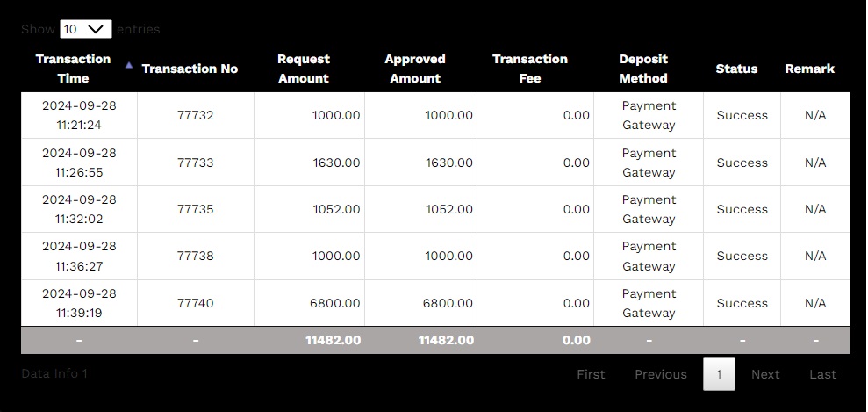Go to Next page
The image size is (868, 412).
(765, 374)
